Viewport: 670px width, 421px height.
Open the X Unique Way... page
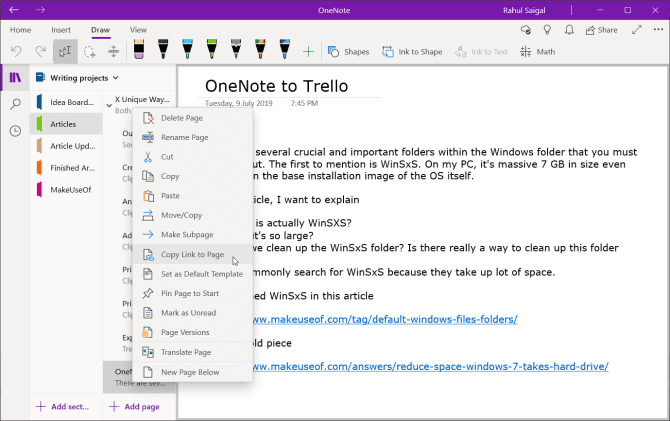point(142,100)
